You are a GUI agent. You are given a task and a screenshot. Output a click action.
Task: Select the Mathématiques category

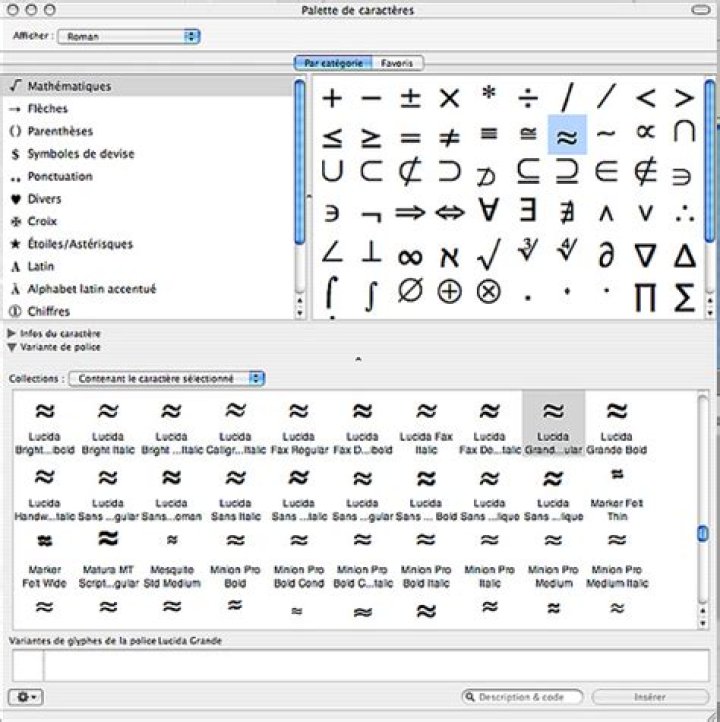click(147, 86)
